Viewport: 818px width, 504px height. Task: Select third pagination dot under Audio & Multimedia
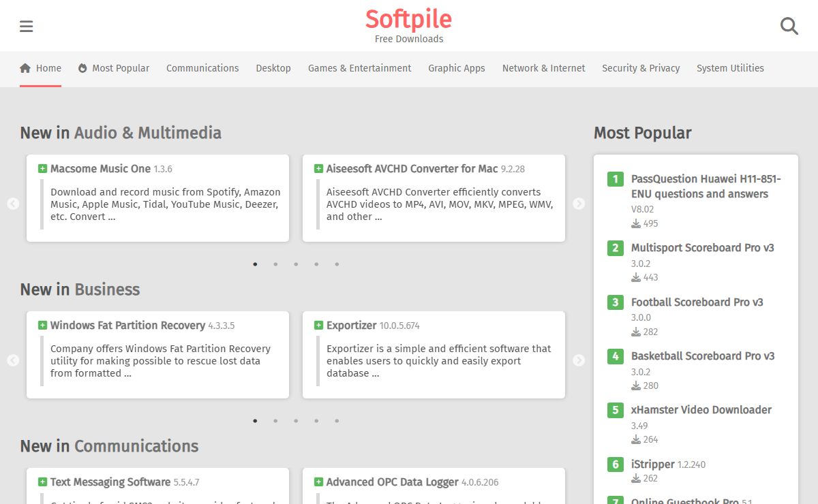point(296,264)
